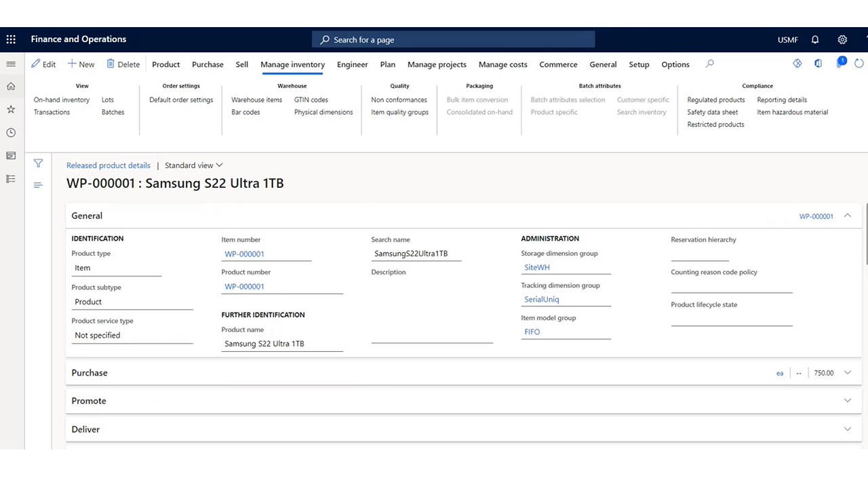Viewport: 868px width, 488px height.
Task: Go to Home in the sidebar
Action: point(11,86)
